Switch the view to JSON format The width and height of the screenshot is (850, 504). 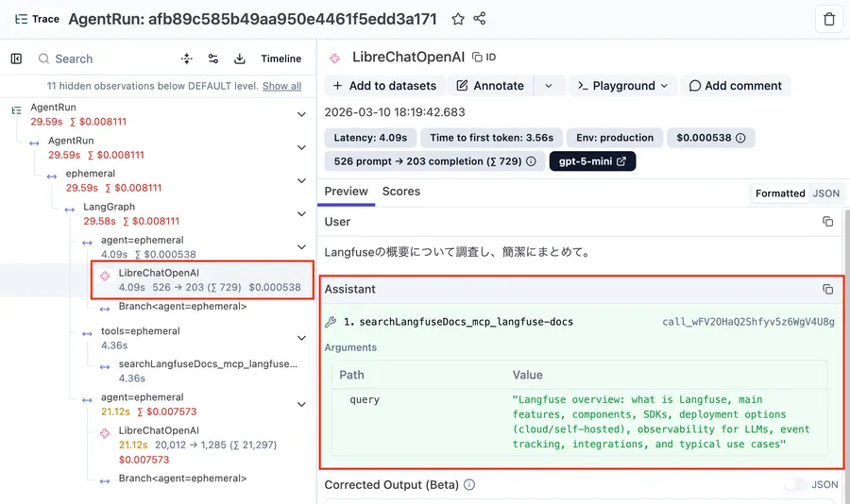[x=825, y=193]
